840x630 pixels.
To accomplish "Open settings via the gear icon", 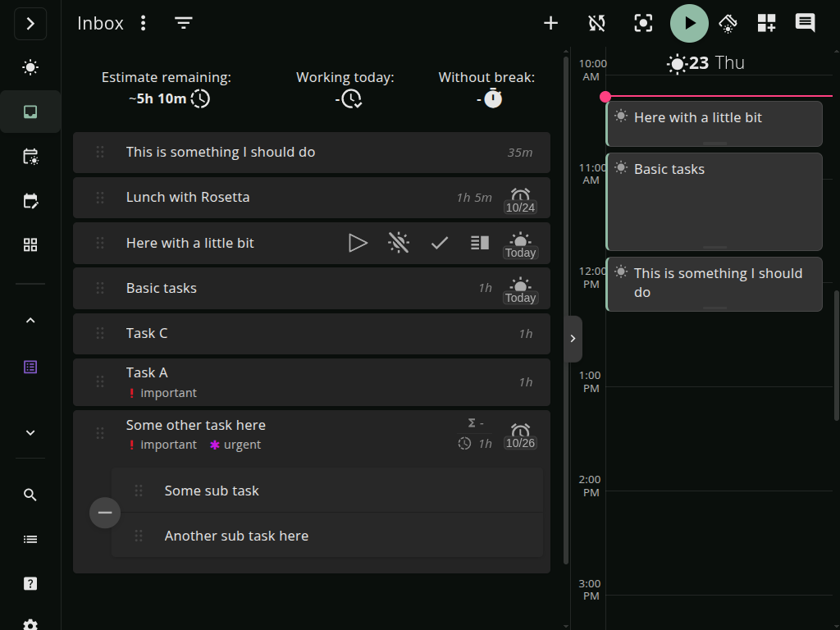I will 30,624.
